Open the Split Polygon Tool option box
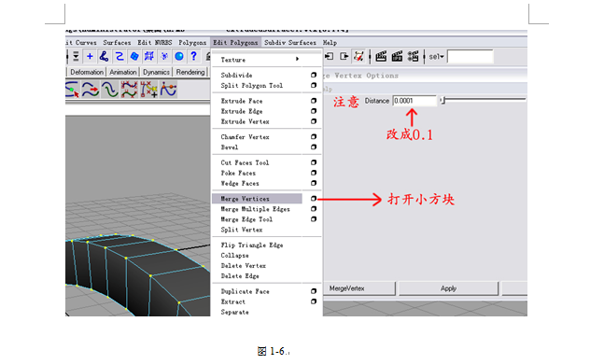The width and height of the screenshot is (590, 364). pyautogui.click(x=314, y=85)
